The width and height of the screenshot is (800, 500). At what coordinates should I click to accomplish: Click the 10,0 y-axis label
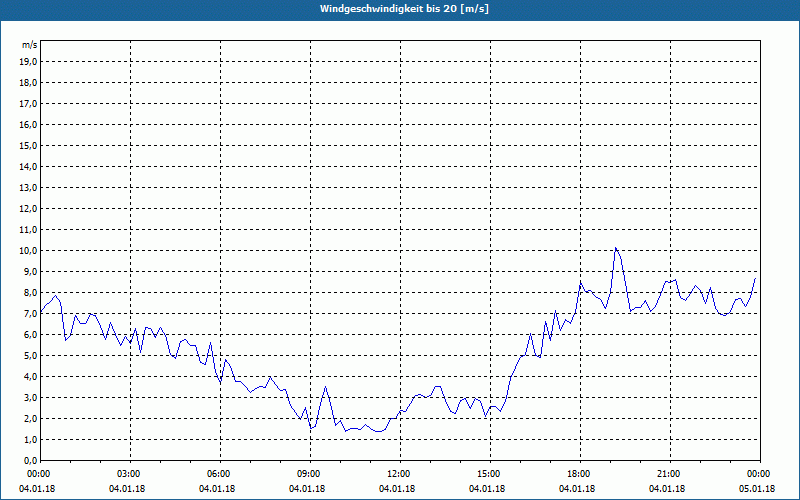coord(29,250)
